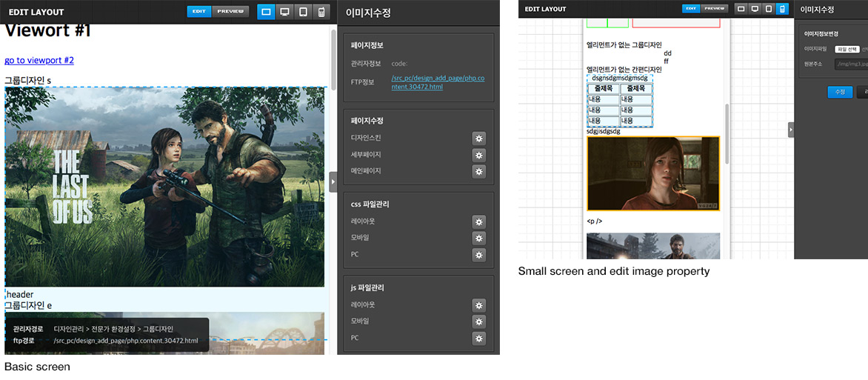The height and width of the screenshot is (380, 868).
Task: Follow the go to viewport #2 link
Action: point(39,61)
